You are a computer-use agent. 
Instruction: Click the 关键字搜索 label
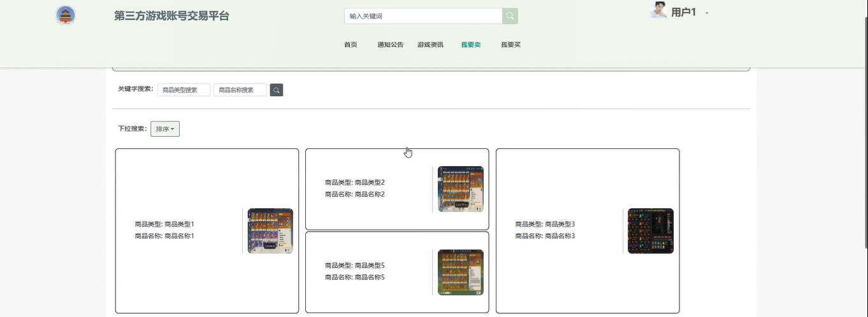136,89
